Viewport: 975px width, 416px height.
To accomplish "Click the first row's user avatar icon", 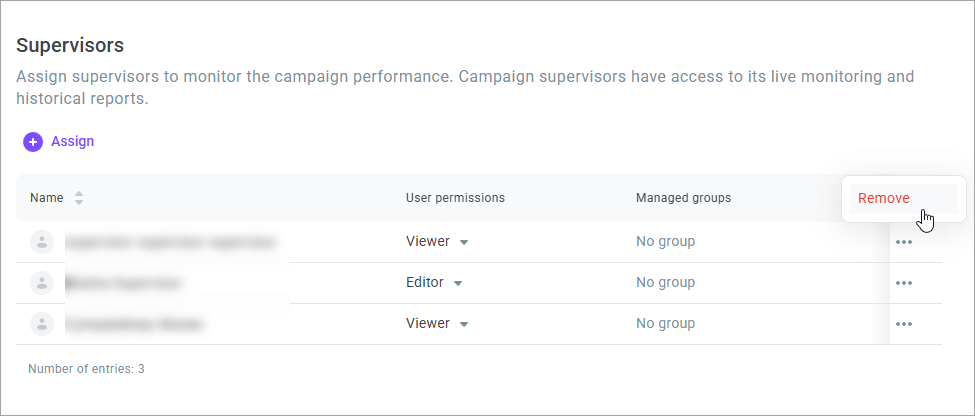I will click(42, 242).
